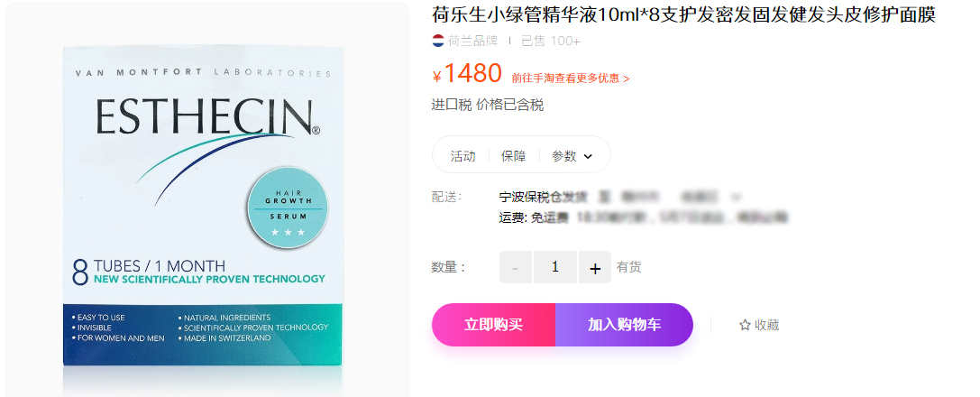Click the 荷兰品牌 brand label

(x=472, y=41)
